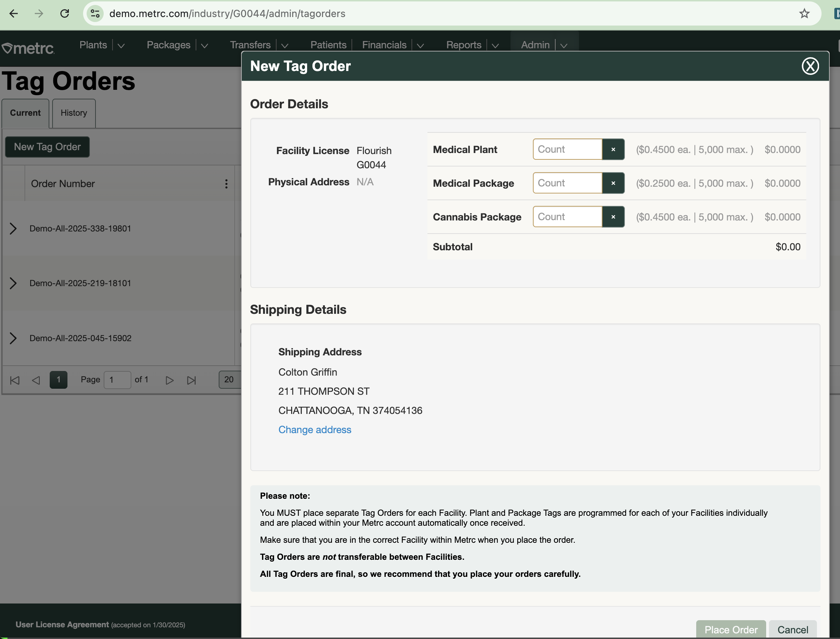Screen dimensions: 840x639
Task: Go to the first page of orders
Action: point(15,380)
